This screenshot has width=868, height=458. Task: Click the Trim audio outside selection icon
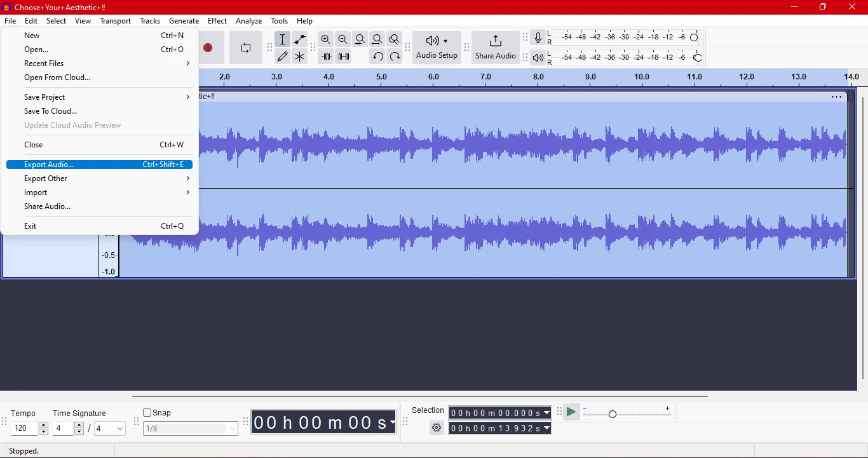click(326, 57)
